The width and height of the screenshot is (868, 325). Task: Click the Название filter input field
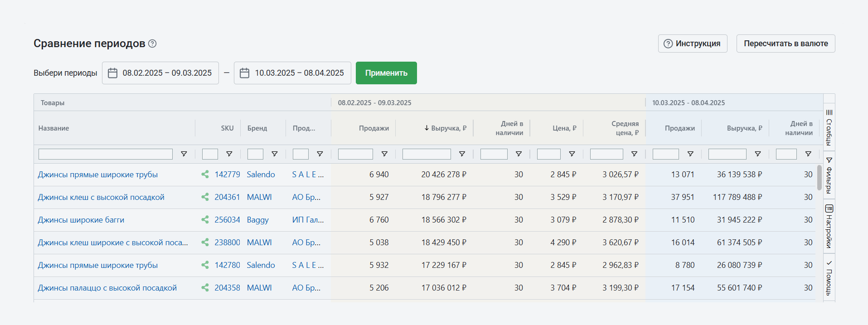pos(106,154)
